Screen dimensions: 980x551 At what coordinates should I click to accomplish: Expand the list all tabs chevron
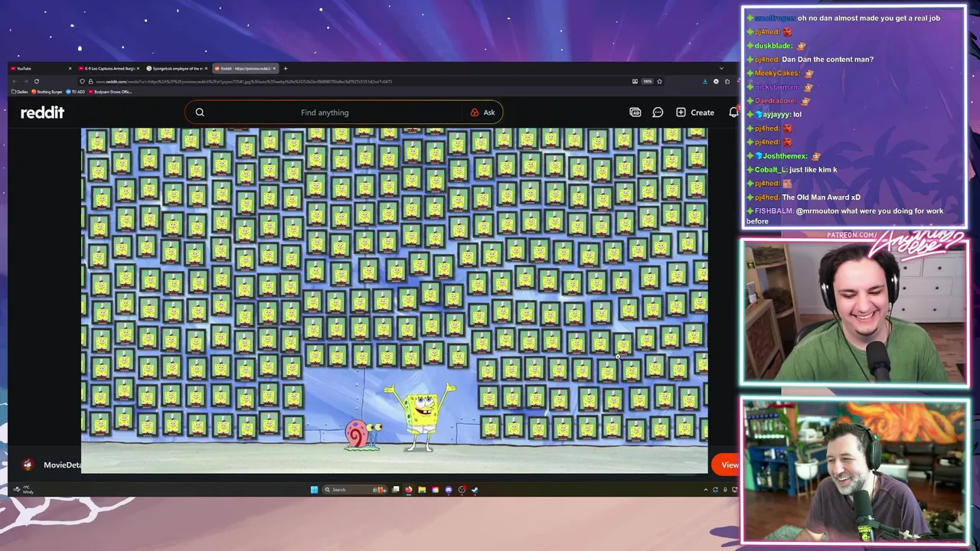(x=720, y=68)
